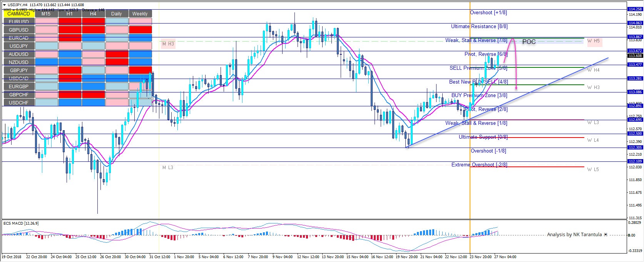This screenshot has width=644, height=262.
Task: Click the red AUDUSD Daily signal cell
Action: [x=117, y=54]
